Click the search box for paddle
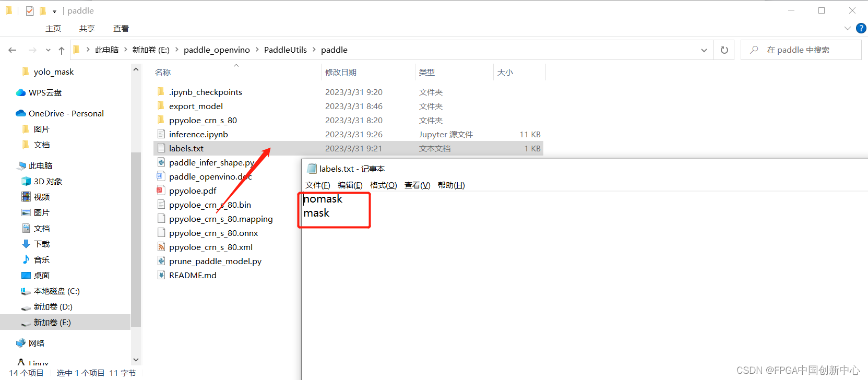Image resolution: width=868 pixels, height=380 pixels. coord(801,50)
